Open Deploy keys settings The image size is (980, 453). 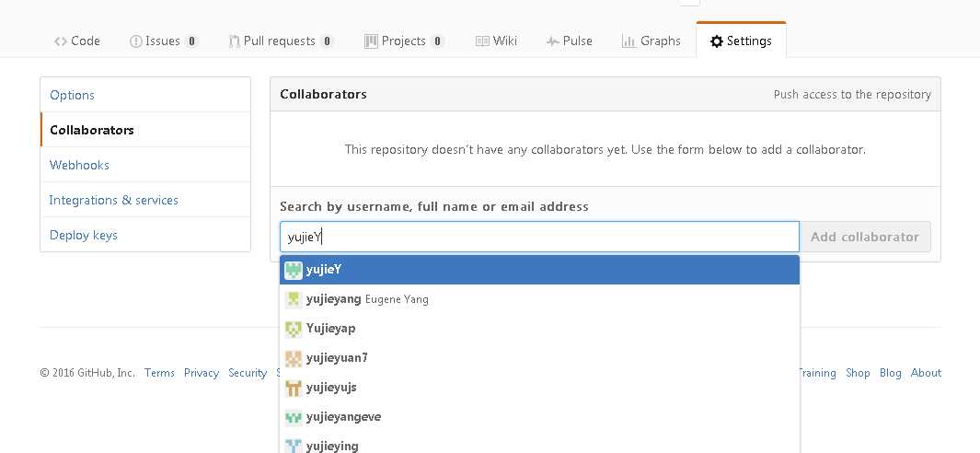tap(145, 235)
